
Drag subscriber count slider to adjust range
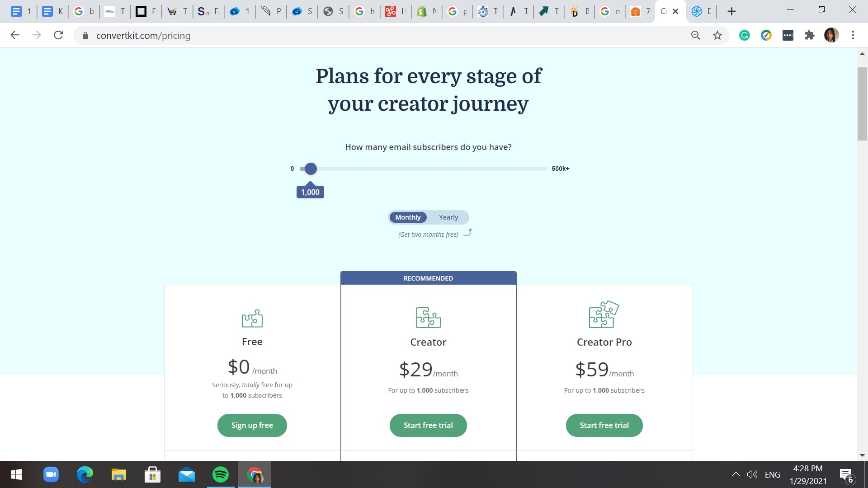(311, 169)
